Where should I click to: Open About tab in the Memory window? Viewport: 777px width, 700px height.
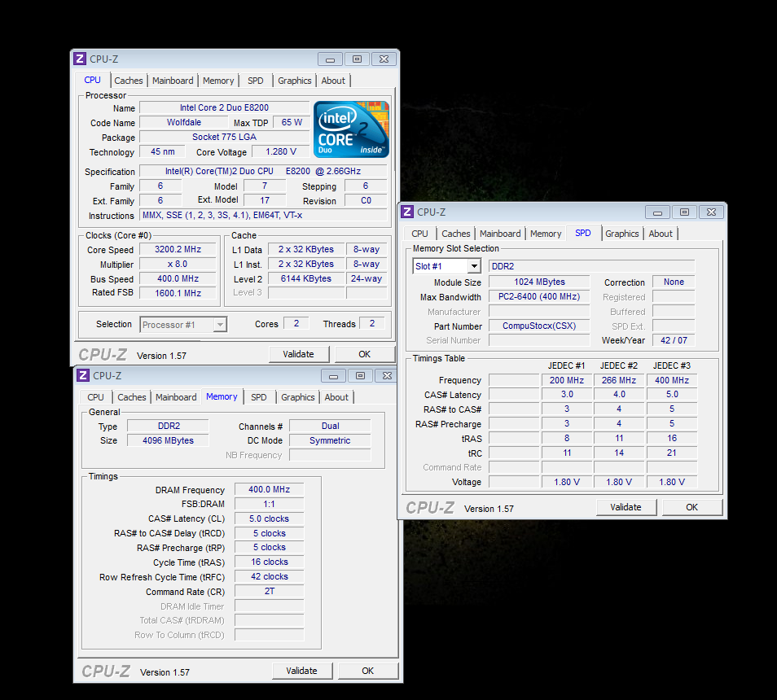pos(336,397)
